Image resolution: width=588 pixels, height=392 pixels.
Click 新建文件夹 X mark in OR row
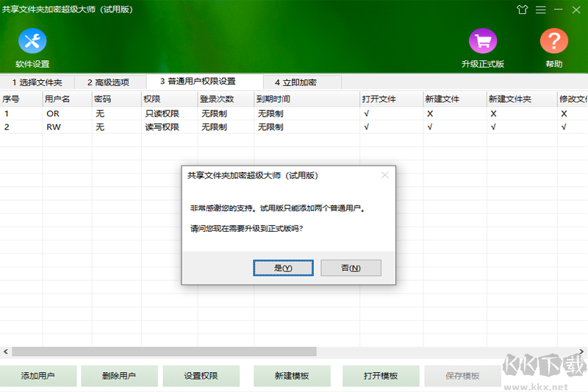pos(493,113)
